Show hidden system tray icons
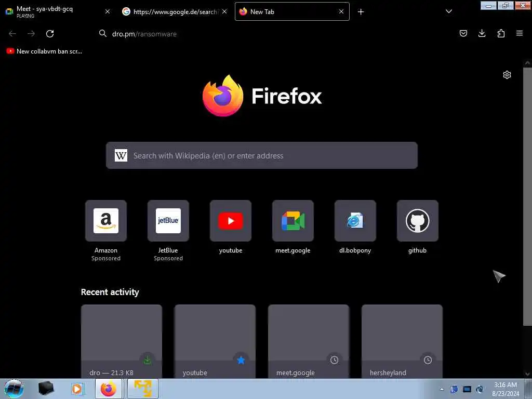This screenshot has width=532, height=399. (442, 389)
